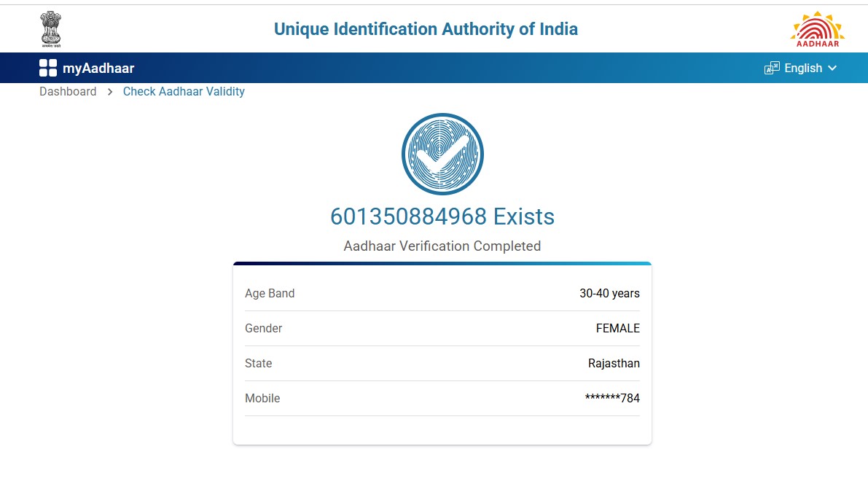Click the dropdown chevron beside English
This screenshot has height=492, width=868.
[832, 69]
